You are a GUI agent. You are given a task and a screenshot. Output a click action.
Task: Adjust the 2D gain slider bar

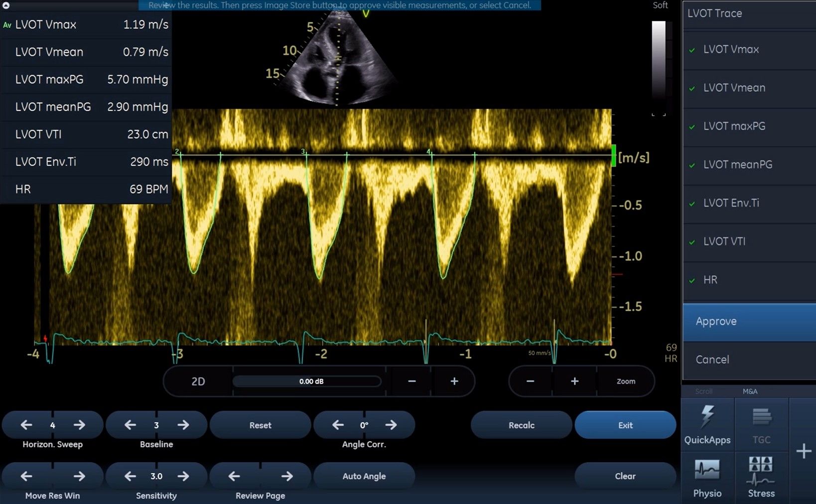pos(306,381)
